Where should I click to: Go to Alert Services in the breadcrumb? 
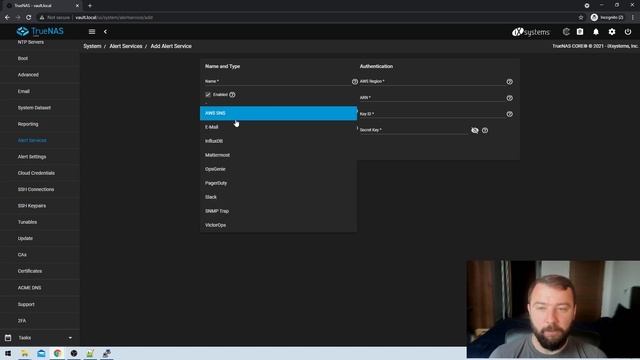(126, 46)
